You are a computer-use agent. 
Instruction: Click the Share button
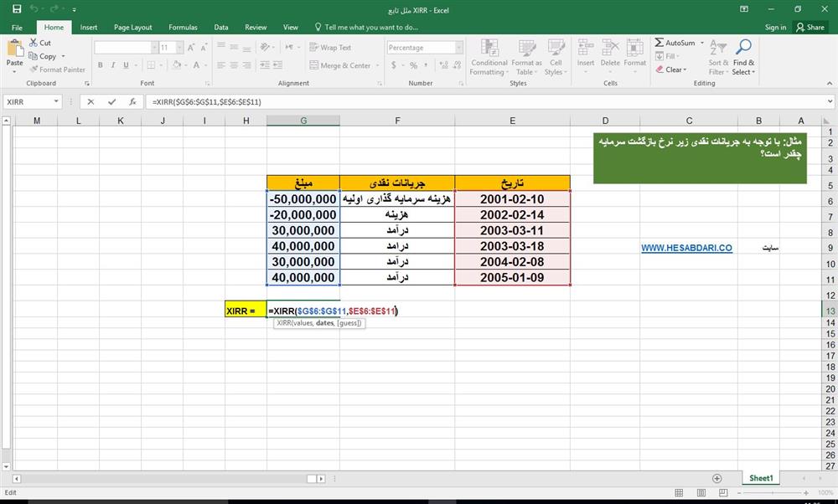(810, 27)
